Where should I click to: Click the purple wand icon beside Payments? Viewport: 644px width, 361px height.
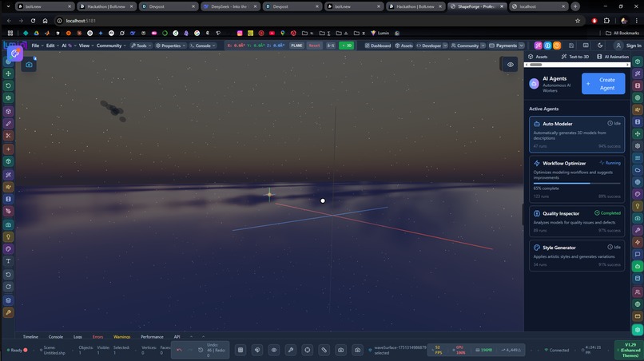[x=538, y=46]
